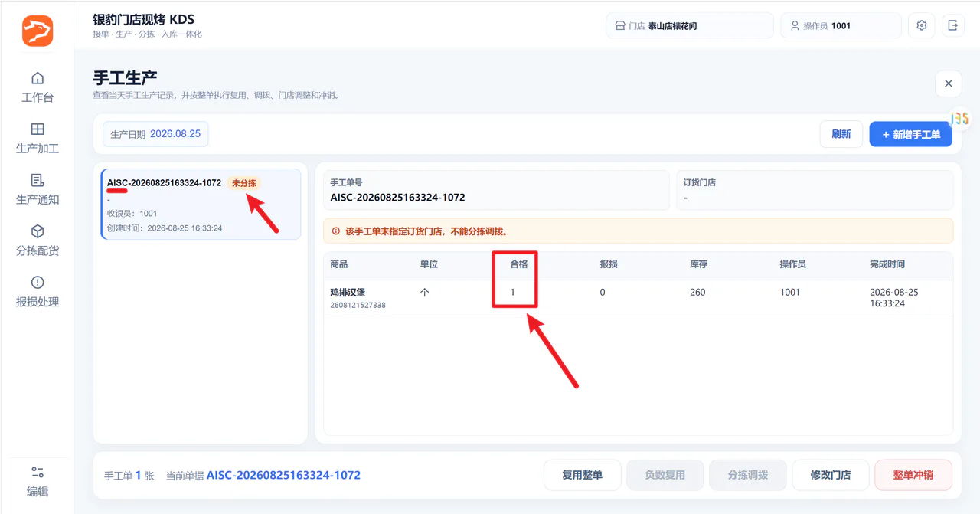The width and height of the screenshot is (980, 514).
Task: Click the red 整单冲销 button
Action: coord(913,475)
